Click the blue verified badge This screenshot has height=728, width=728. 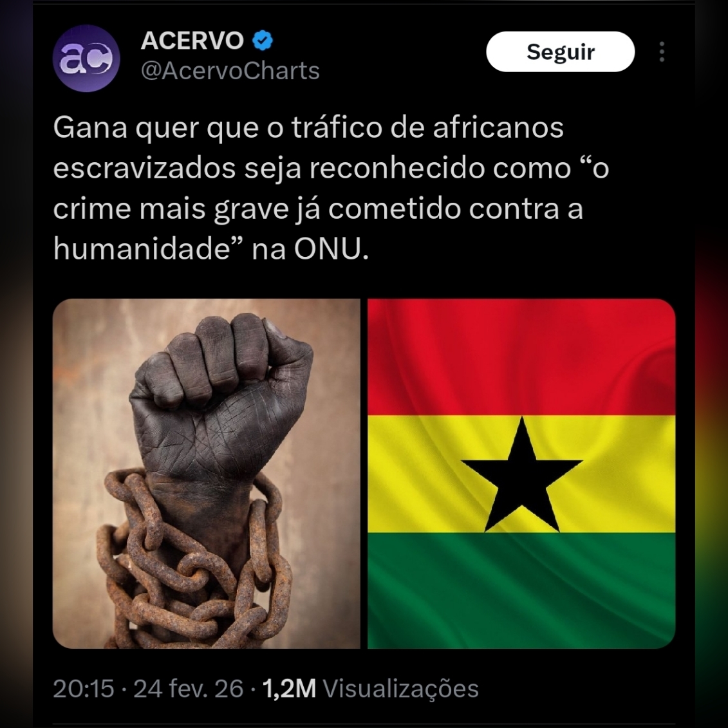click(263, 41)
